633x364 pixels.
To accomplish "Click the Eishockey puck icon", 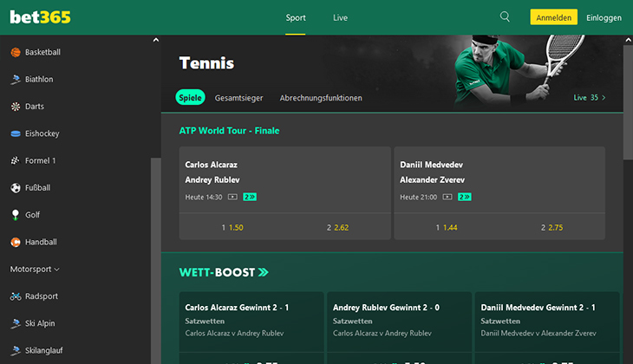I will [x=16, y=133].
